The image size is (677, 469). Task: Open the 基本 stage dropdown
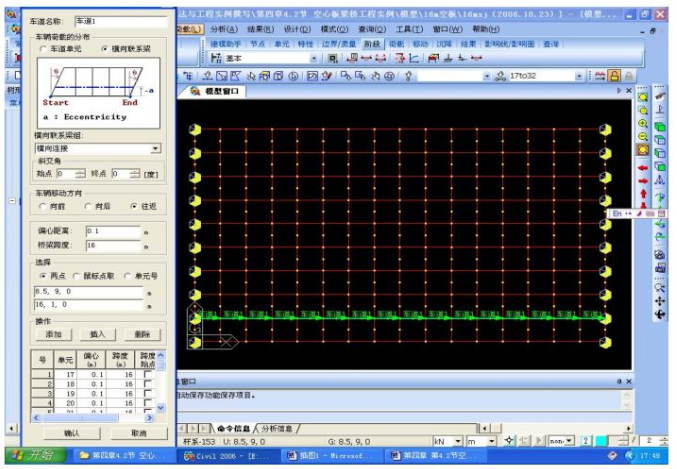(314, 58)
